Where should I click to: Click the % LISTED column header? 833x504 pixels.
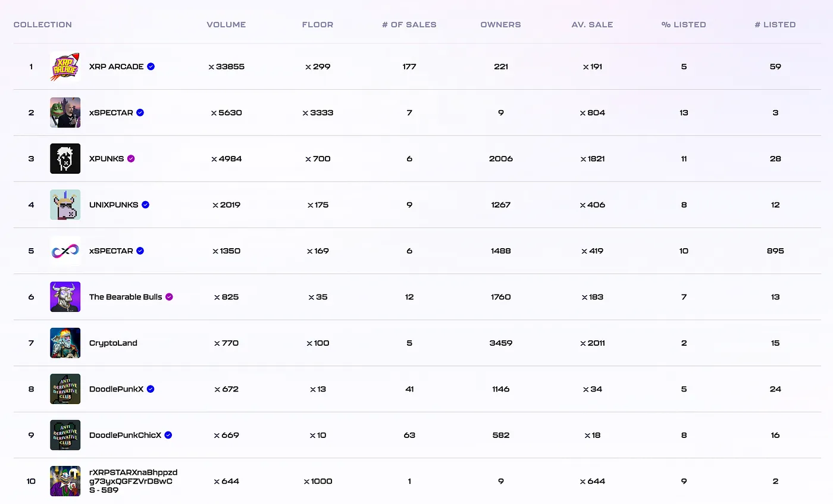click(684, 24)
